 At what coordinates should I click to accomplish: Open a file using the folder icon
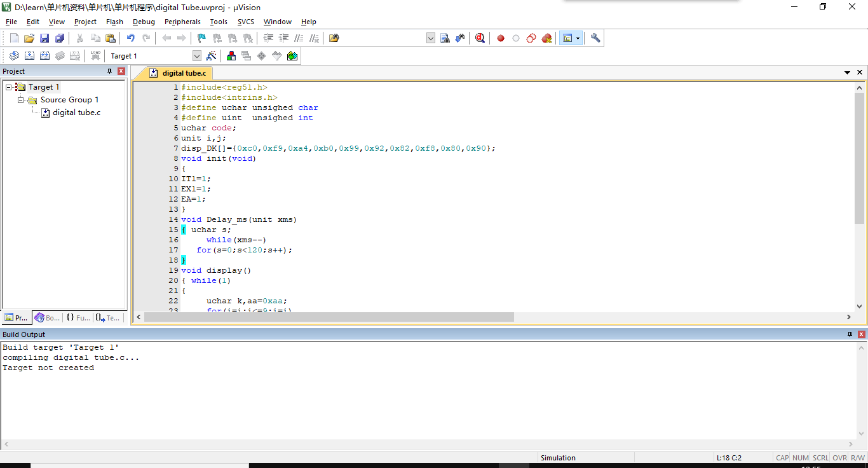(29, 38)
